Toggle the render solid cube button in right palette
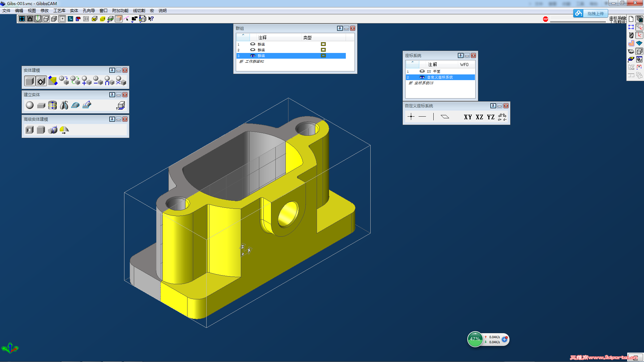 [x=639, y=51]
